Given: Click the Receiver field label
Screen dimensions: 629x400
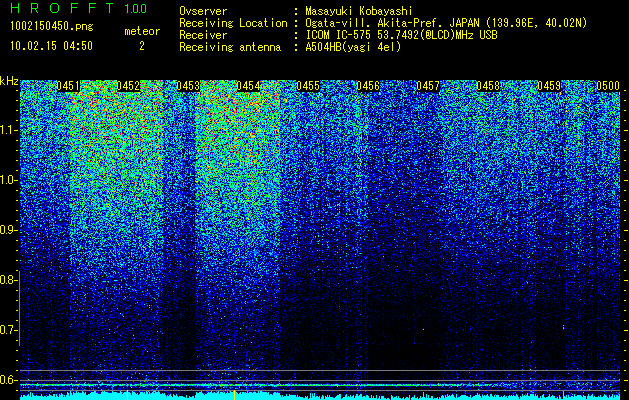Looking at the screenshot, I should click(203, 35).
